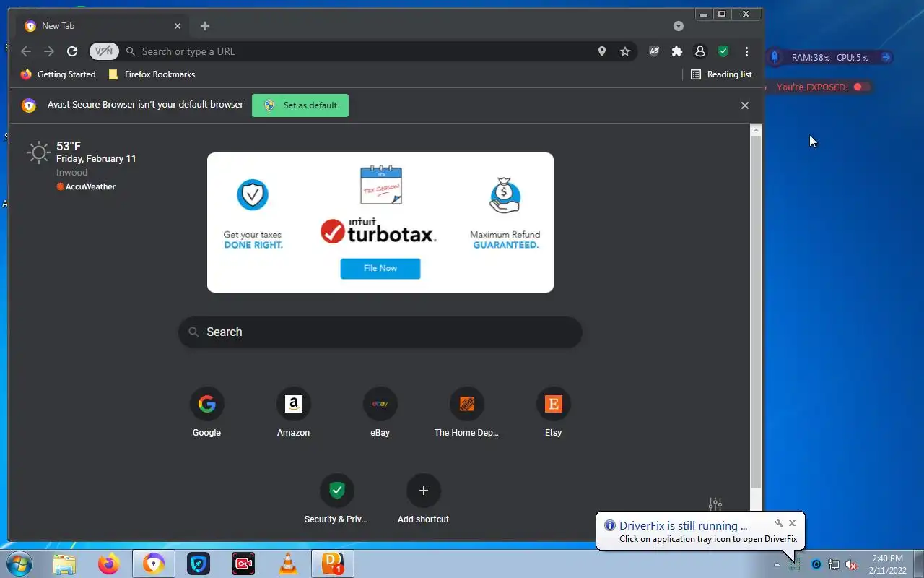Bookmark this tab with the star icon

click(625, 51)
